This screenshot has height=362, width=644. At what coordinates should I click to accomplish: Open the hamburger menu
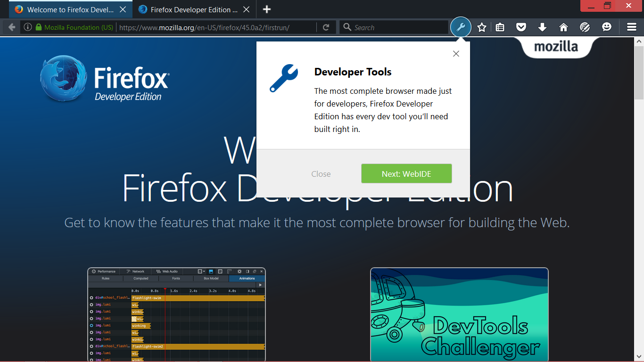tap(632, 27)
